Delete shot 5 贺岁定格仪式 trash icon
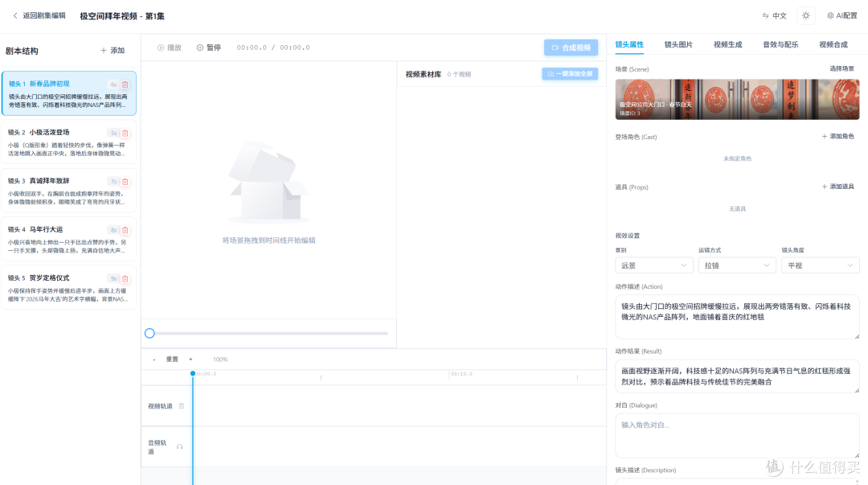 pyautogui.click(x=125, y=279)
